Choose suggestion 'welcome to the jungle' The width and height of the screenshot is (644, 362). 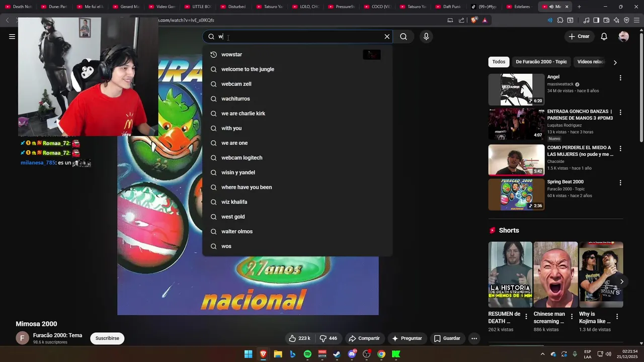tap(297, 69)
